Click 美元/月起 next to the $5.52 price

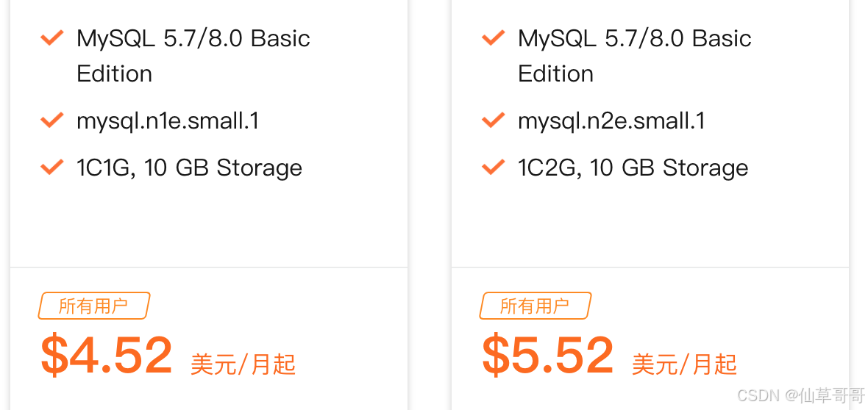pyautogui.click(x=684, y=364)
